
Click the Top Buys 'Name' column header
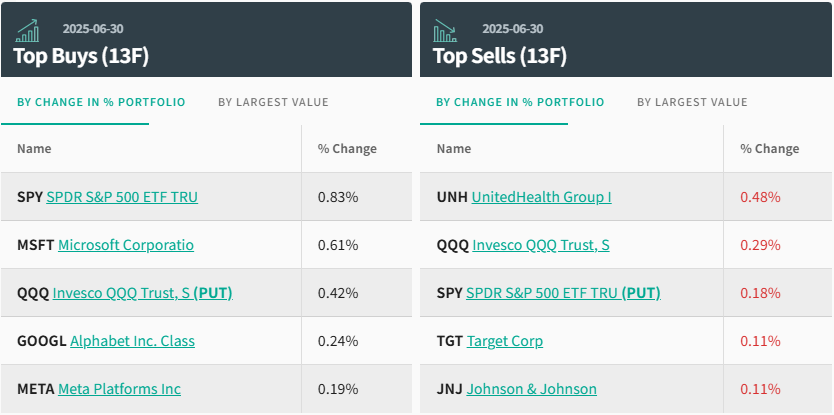coord(34,149)
